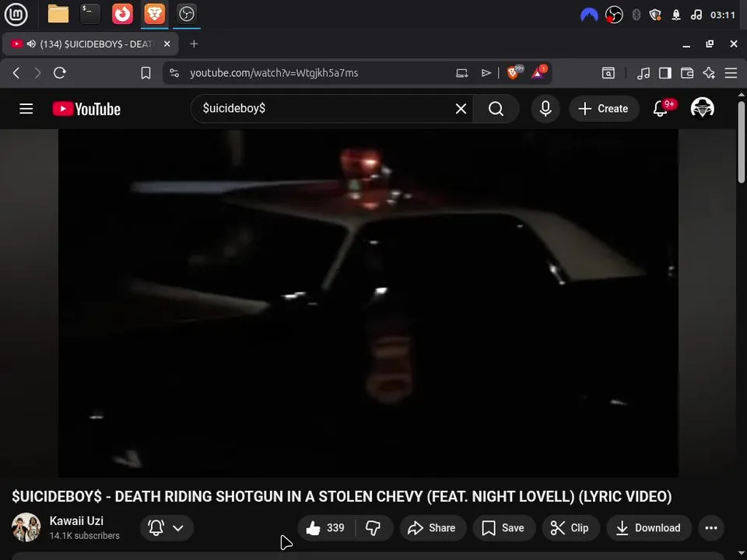Click the video player to pause
Screen dimensions: 747x560
pos(368,303)
